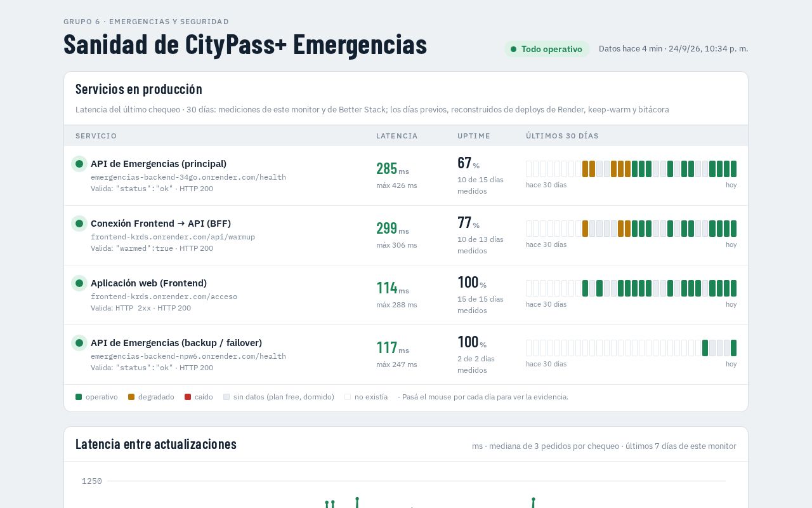
Task: Click the "API de Emergencias (backup / failover)" service name
Action: click(x=176, y=343)
